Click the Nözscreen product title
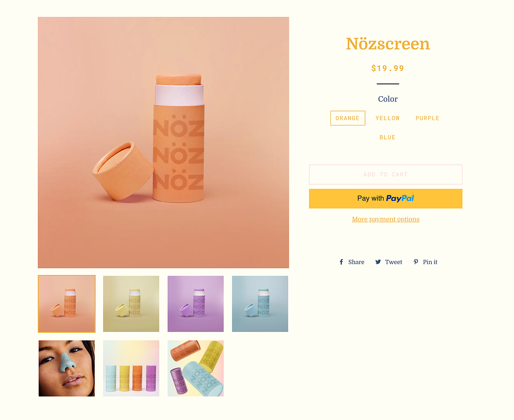The image size is (514, 420). click(388, 44)
